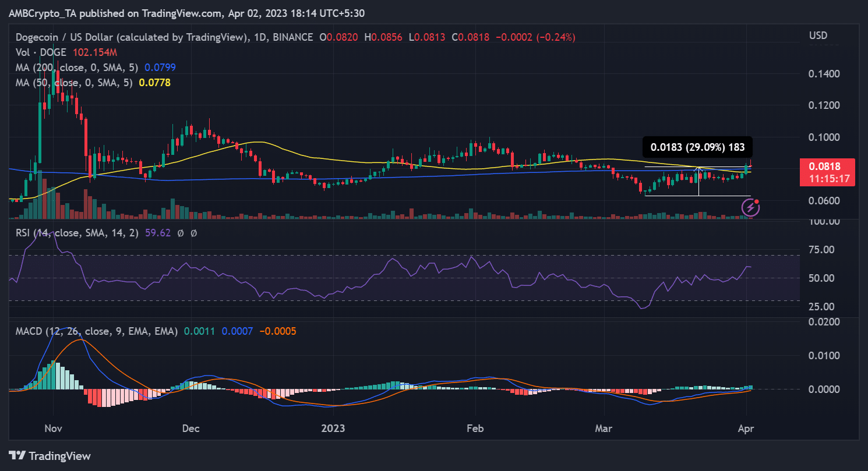Click the Apr label on time axis
The height and width of the screenshot is (471, 868).
pyautogui.click(x=746, y=428)
